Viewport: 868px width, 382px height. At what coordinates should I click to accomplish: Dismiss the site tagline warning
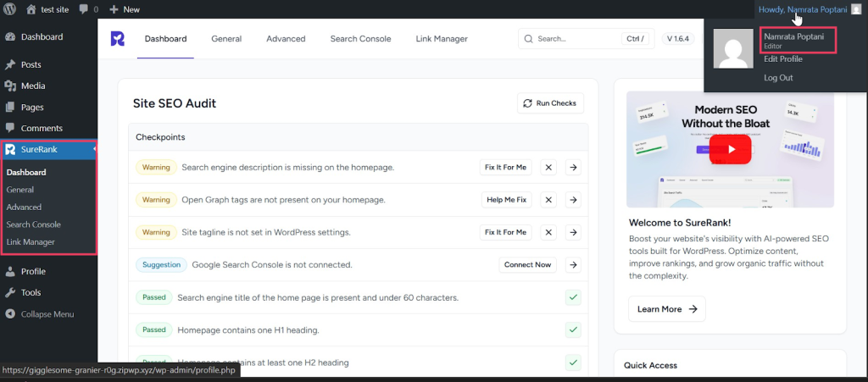pyautogui.click(x=548, y=232)
